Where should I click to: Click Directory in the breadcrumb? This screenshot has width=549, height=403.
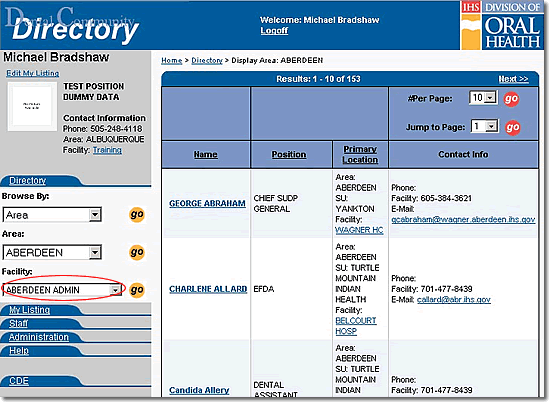coord(207,60)
